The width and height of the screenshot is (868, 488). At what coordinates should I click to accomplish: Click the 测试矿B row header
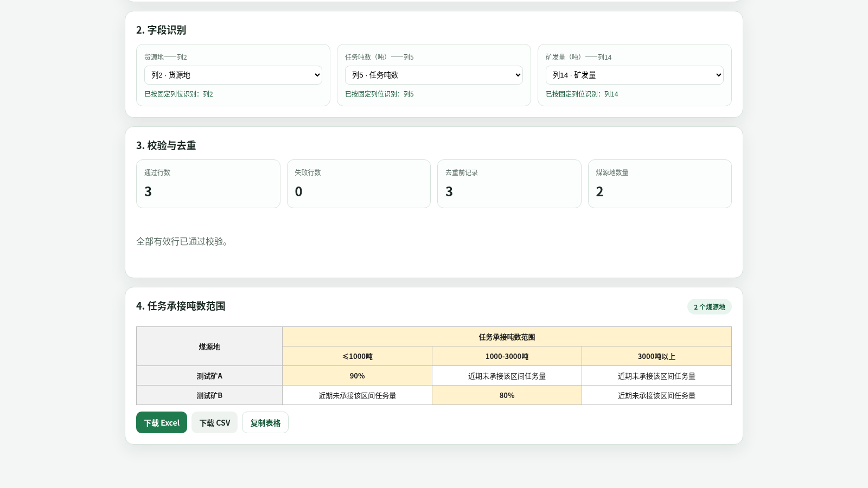pos(209,395)
